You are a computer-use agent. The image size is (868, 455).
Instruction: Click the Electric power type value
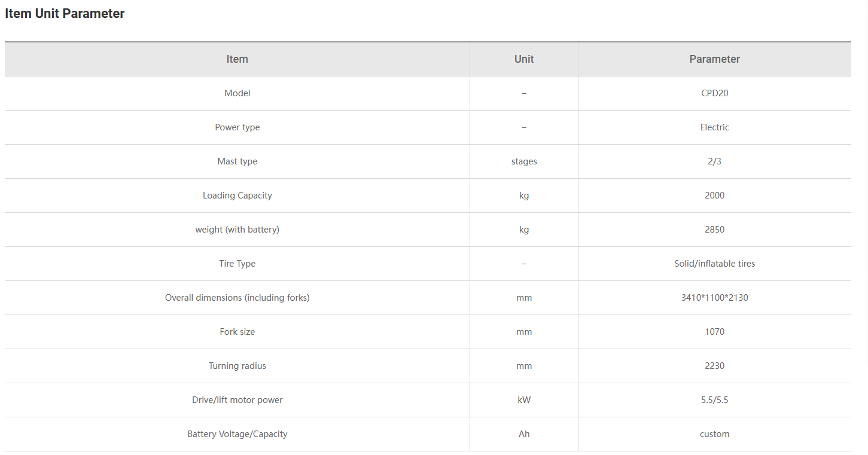click(x=714, y=127)
